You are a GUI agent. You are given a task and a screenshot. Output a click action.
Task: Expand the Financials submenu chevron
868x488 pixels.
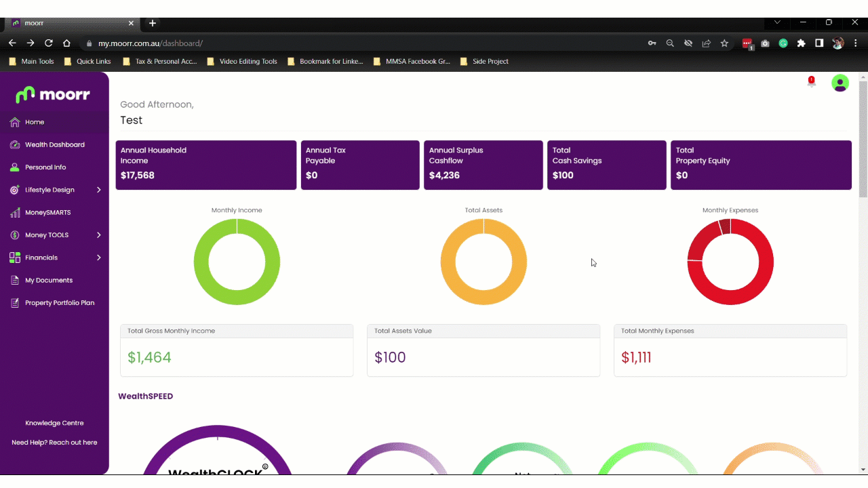click(x=98, y=258)
